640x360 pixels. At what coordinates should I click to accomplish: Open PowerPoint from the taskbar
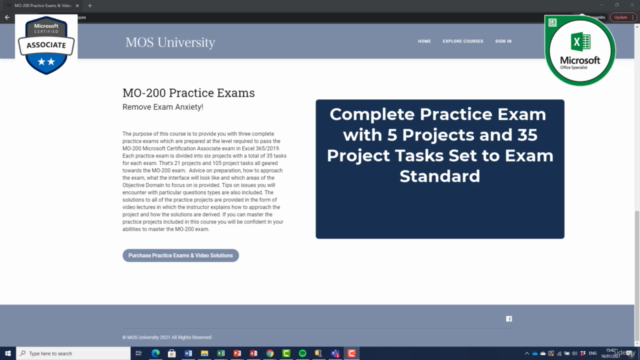point(237,353)
